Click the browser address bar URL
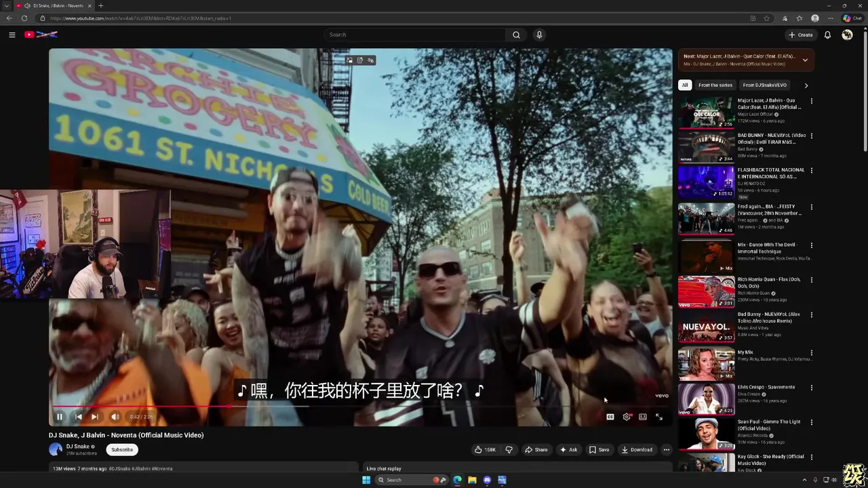This screenshot has height=488, width=868. point(140,18)
